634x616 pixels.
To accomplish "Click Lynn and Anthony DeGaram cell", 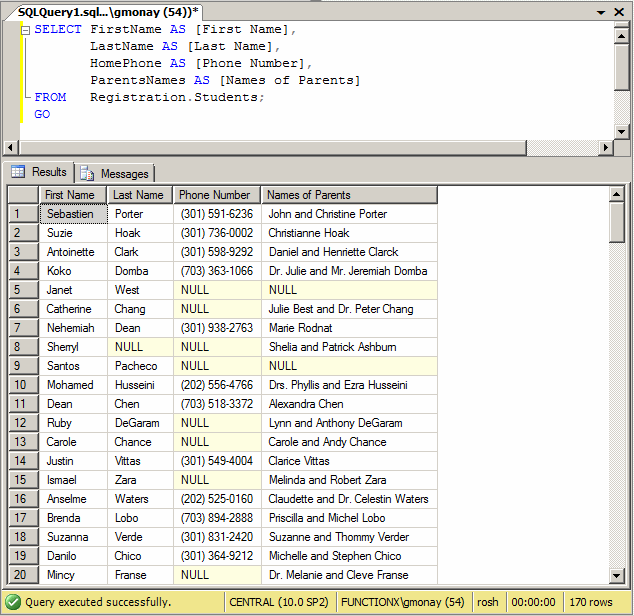I will pos(349,423).
